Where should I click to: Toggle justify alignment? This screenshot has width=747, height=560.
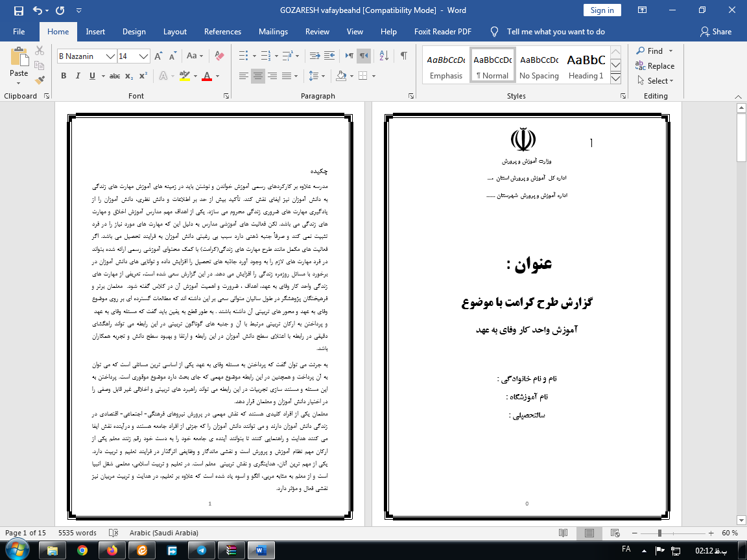pos(287,76)
